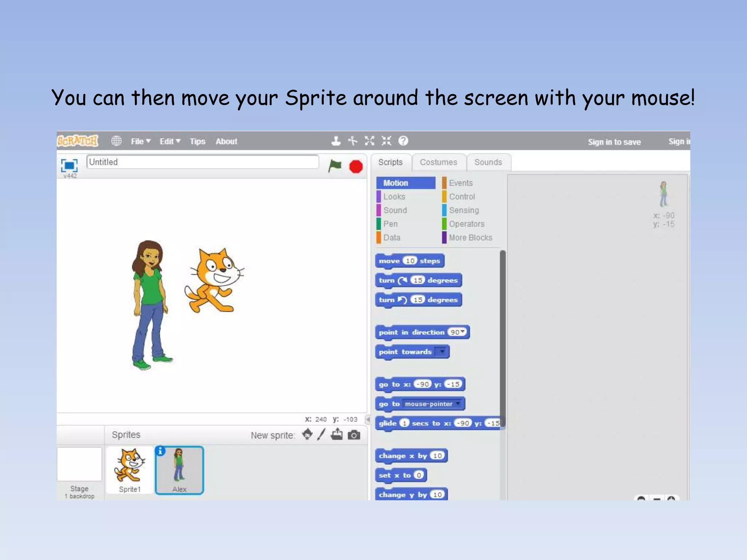The image size is (747, 560).
Task: Upload sprite from file icon
Action: click(337, 434)
